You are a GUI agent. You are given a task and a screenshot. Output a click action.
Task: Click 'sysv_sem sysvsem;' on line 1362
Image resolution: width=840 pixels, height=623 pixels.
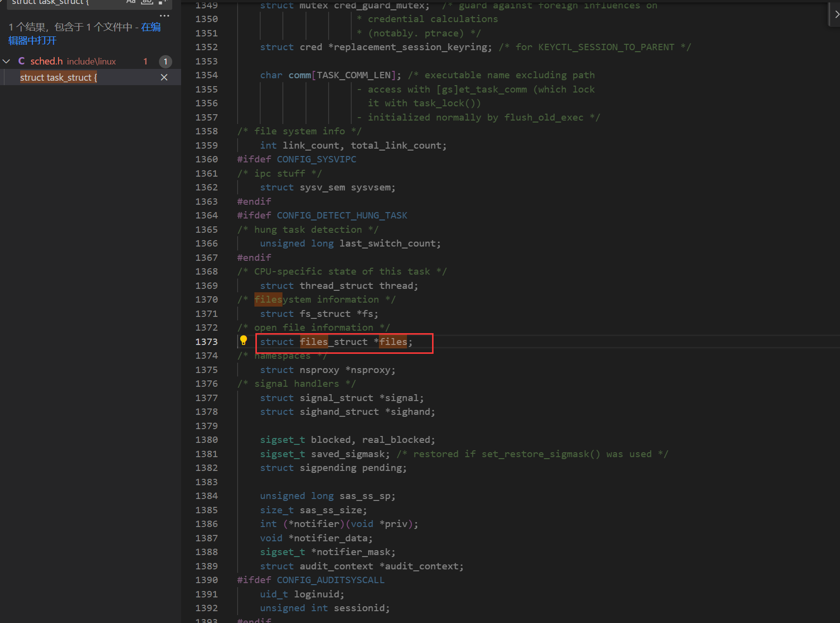pyautogui.click(x=347, y=187)
